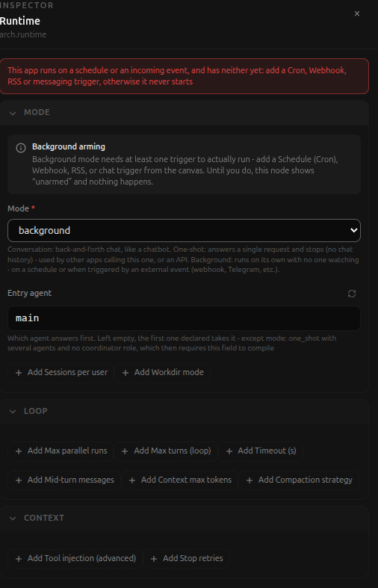Screen dimensions: 378x588
Task: Collapse the CONTEXT section chevron
Action: click(x=13, y=519)
